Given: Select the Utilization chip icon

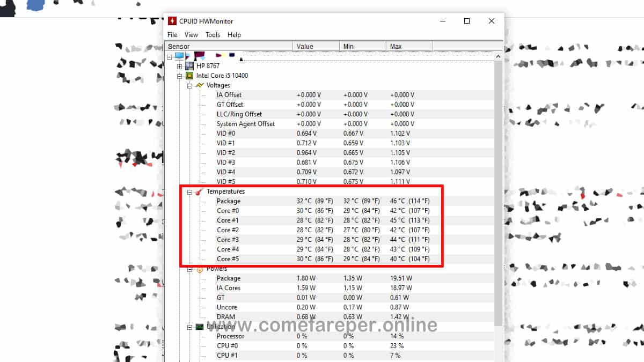Looking at the screenshot, I should 199,326.
